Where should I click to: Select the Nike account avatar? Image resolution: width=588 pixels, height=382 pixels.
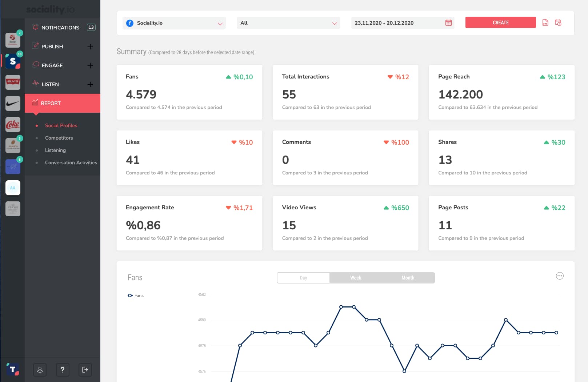coord(13,104)
